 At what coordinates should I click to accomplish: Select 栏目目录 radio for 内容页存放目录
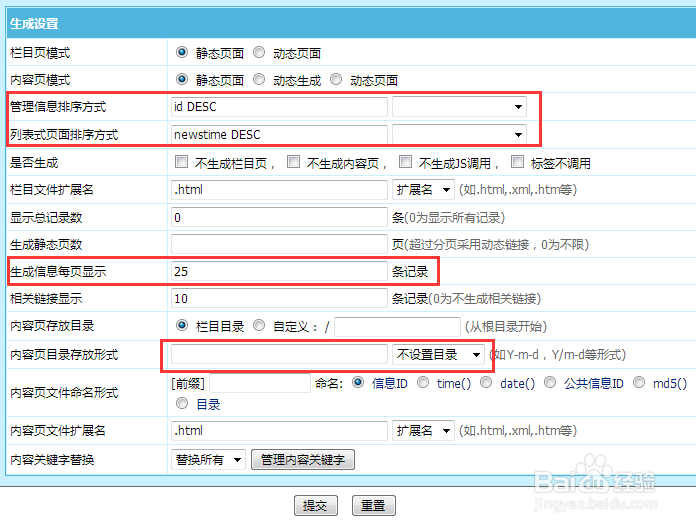[x=182, y=325]
